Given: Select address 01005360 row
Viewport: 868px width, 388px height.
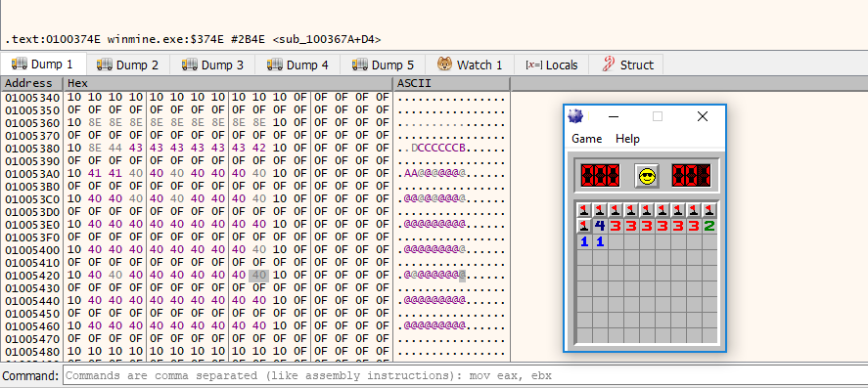Looking at the screenshot, I should click(x=255, y=123).
